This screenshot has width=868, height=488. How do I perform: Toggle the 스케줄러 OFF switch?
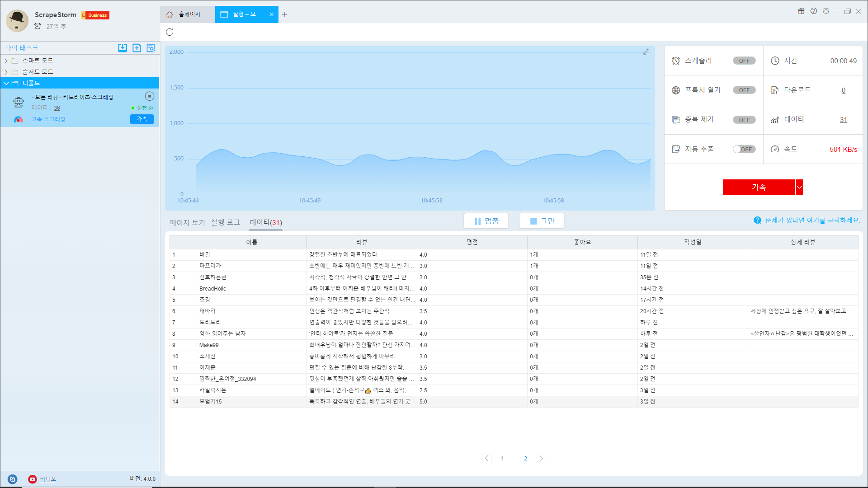coord(744,61)
